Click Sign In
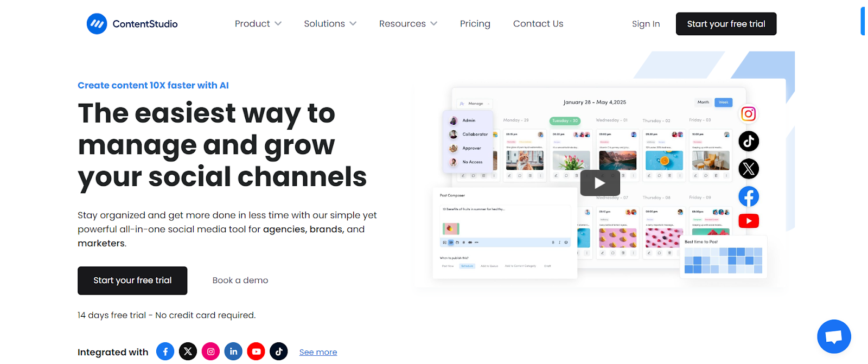868x364 pixels. 646,24
